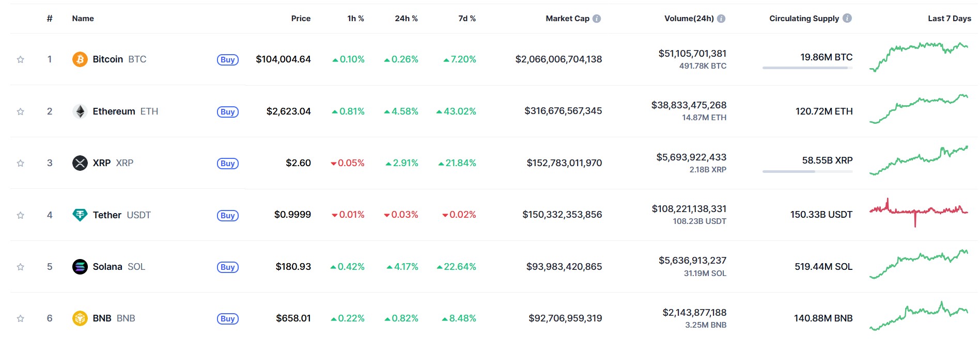Image resolution: width=980 pixels, height=339 pixels.
Task: Sort by the 7d % column header
Action: [466, 19]
